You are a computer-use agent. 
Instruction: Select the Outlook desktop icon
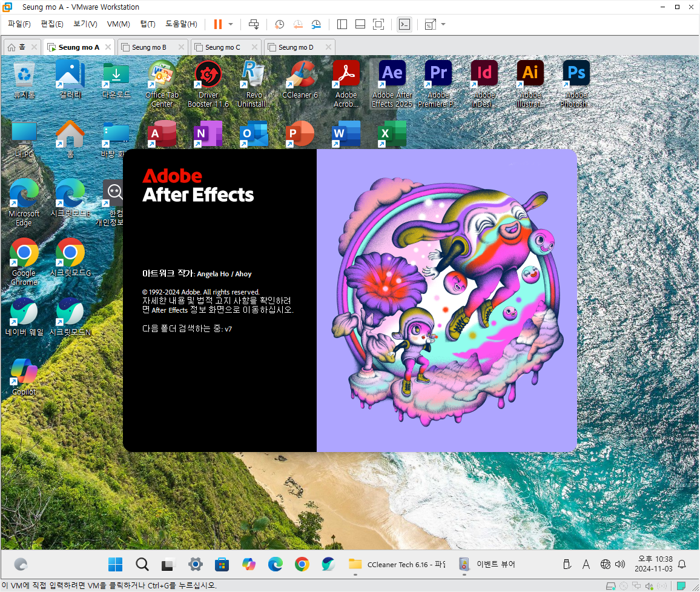(x=254, y=134)
